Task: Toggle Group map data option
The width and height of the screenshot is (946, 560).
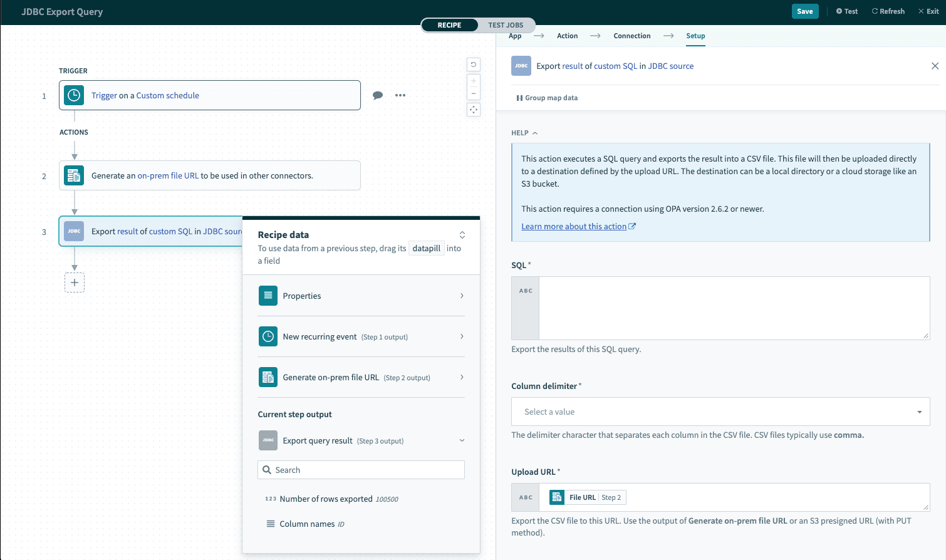Action: click(547, 98)
